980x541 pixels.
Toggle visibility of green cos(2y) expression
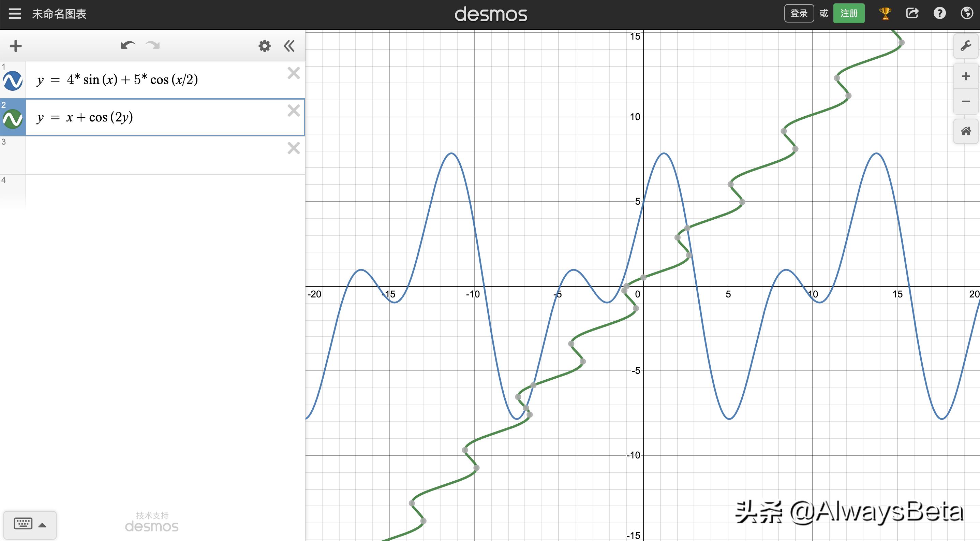click(13, 119)
